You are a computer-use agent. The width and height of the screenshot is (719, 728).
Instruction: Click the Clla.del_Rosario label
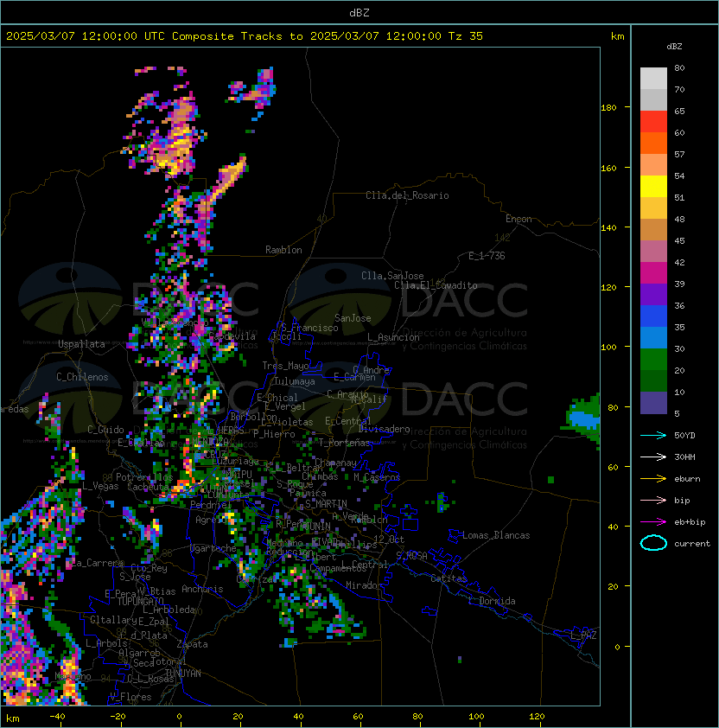pos(407,195)
